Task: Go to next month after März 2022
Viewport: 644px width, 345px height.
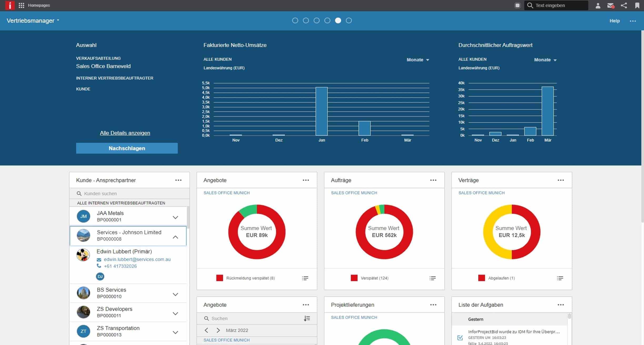Action: click(x=218, y=330)
